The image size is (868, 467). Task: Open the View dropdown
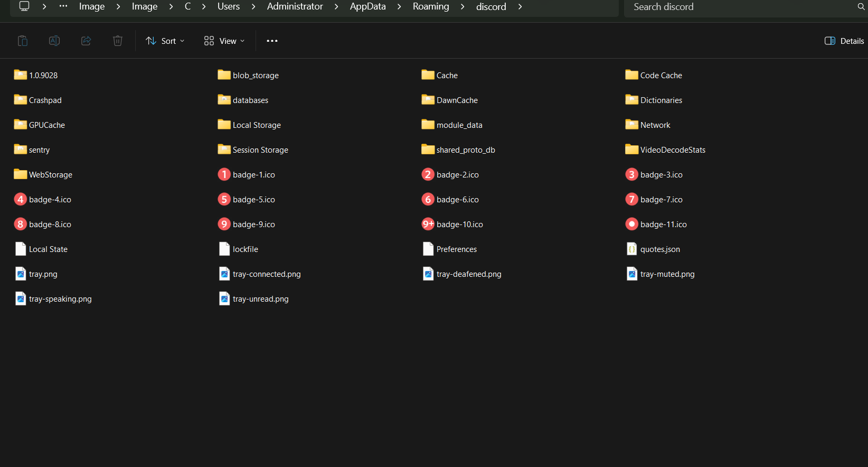(224, 41)
